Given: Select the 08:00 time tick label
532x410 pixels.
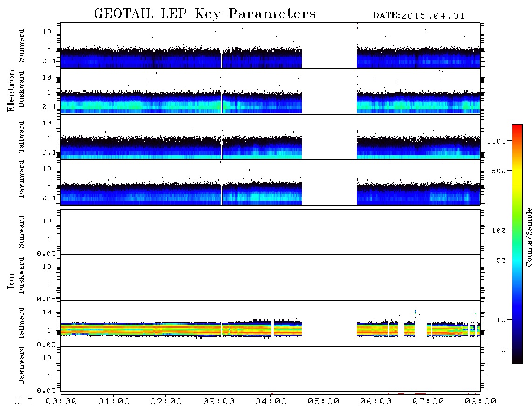Looking at the screenshot, I should pyautogui.click(x=481, y=402).
